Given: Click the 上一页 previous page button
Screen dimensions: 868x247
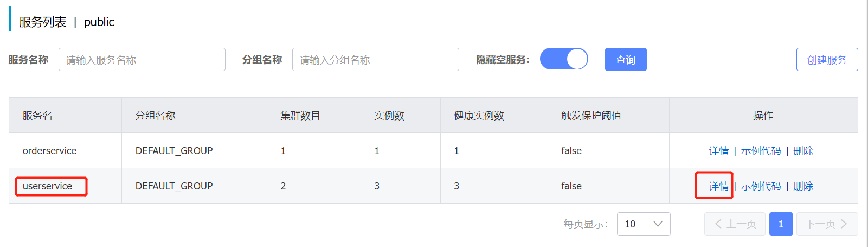Looking at the screenshot, I should tap(735, 224).
